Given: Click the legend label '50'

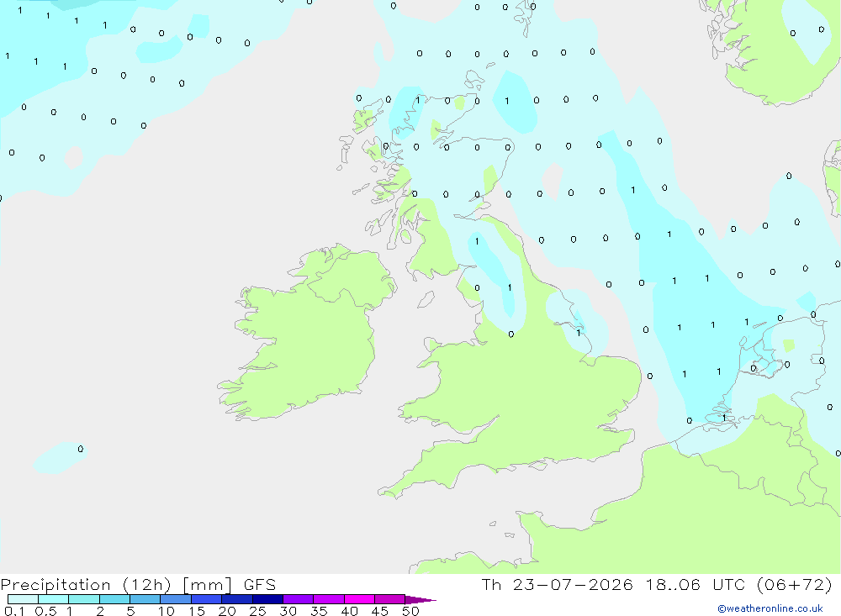Looking at the screenshot, I should coord(410,611).
